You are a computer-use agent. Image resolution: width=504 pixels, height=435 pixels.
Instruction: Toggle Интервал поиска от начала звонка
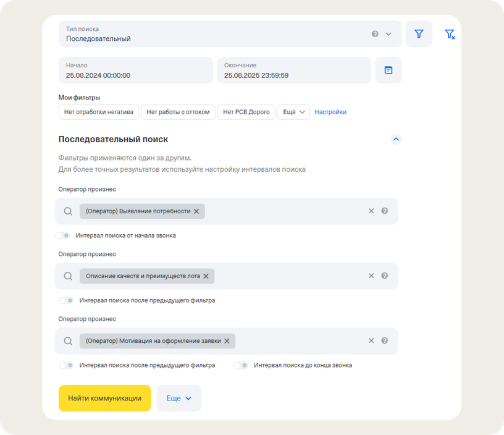63,235
